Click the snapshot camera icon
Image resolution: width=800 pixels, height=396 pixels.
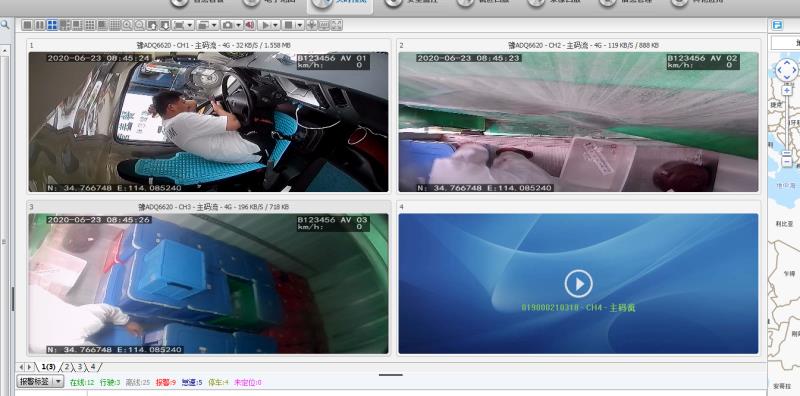[228, 25]
